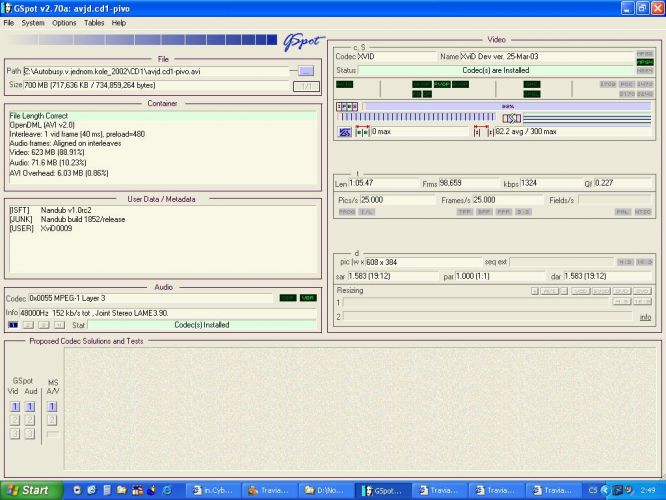Select the "AVI Overhead: 6.03 MB" line
Screen dimensions: 666x500
(59, 173)
